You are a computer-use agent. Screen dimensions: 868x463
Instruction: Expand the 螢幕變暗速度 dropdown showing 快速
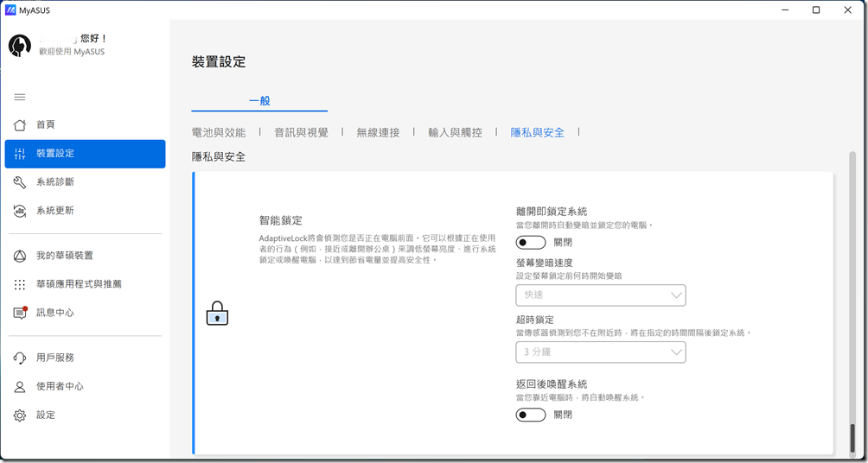pyautogui.click(x=600, y=295)
